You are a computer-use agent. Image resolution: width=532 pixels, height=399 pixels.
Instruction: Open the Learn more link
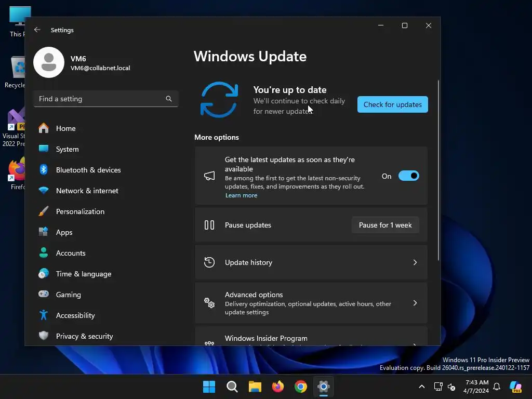click(x=241, y=195)
